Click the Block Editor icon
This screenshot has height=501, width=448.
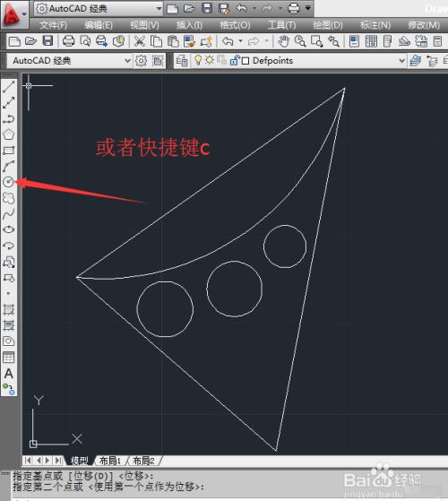206,41
